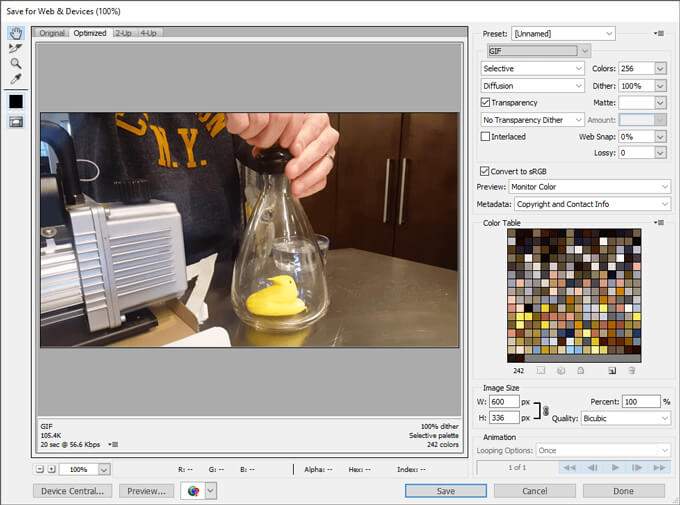Image resolution: width=680 pixels, height=505 pixels.
Task: Select the Zoom tool
Action: [x=16, y=63]
